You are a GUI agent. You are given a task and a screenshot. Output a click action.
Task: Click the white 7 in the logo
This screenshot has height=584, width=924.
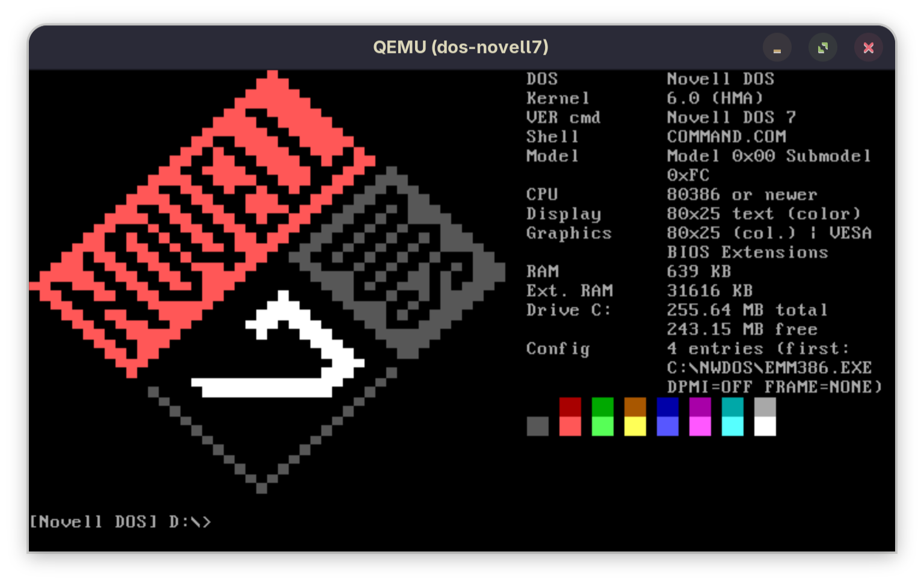(x=277, y=344)
